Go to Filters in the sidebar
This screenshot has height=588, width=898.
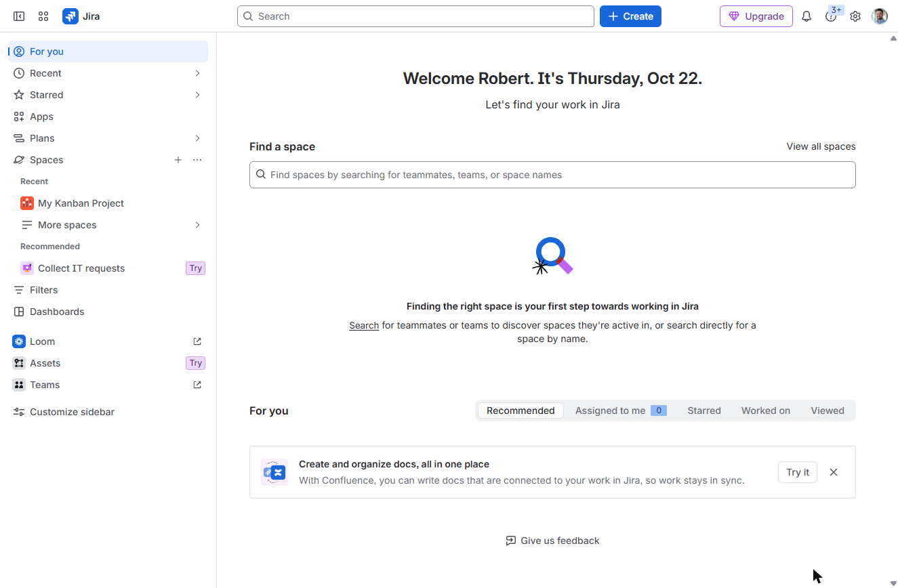click(x=108, y=290)
